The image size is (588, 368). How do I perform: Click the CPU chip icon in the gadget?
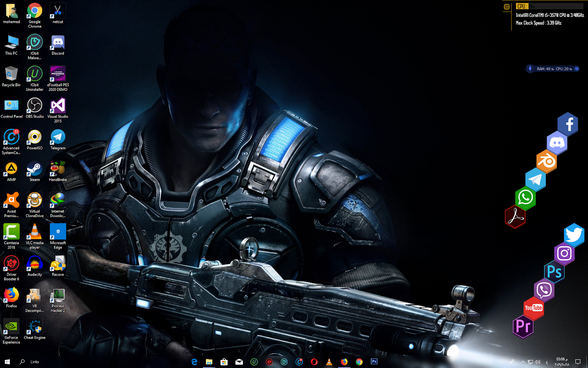click(x=507, y=7)
